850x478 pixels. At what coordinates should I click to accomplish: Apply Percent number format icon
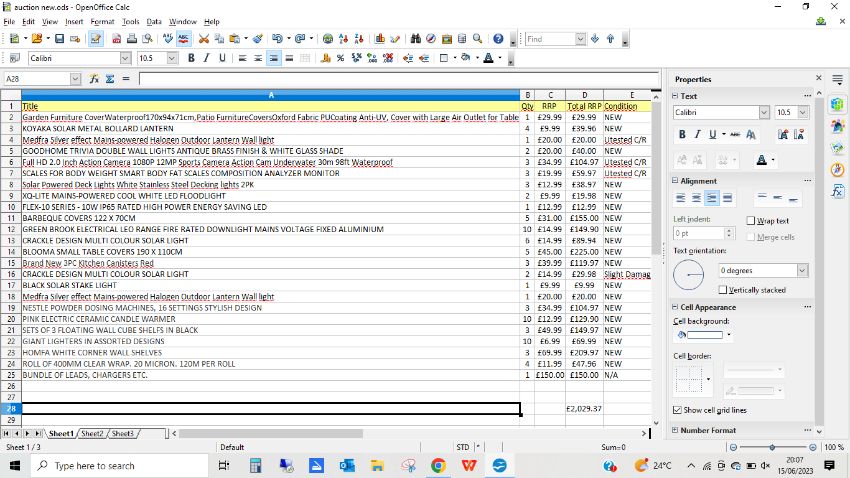(x=340, y=58)
